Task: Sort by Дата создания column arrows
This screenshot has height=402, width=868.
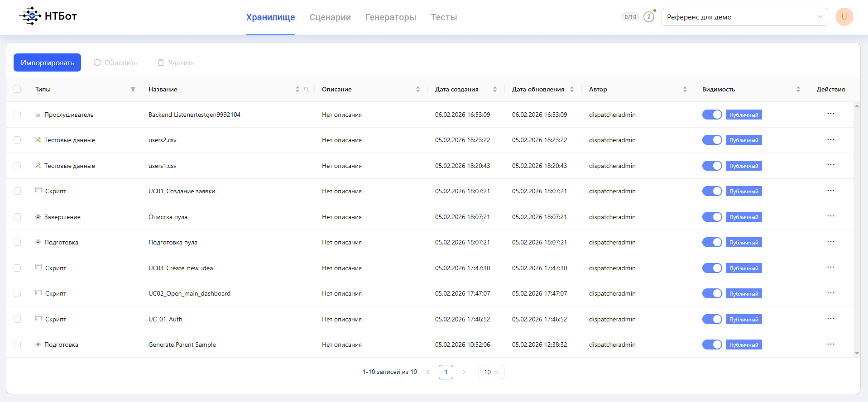Action: (x=495, y=89)
